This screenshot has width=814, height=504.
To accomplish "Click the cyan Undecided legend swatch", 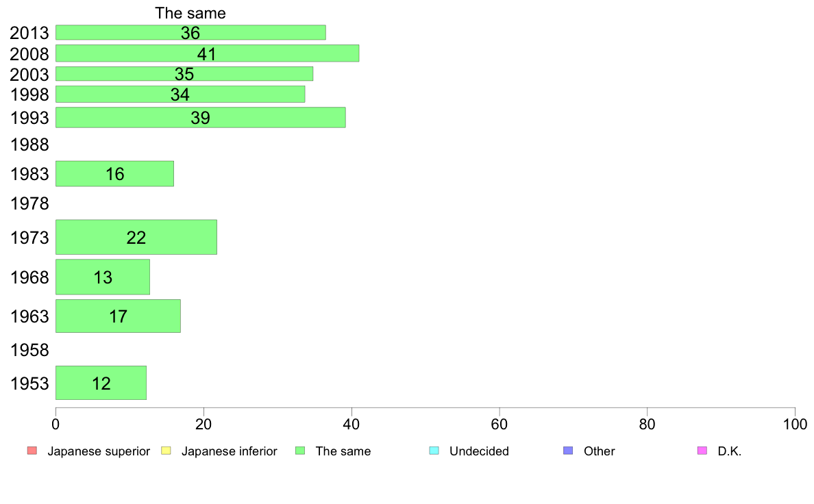I will click(434, 451).
